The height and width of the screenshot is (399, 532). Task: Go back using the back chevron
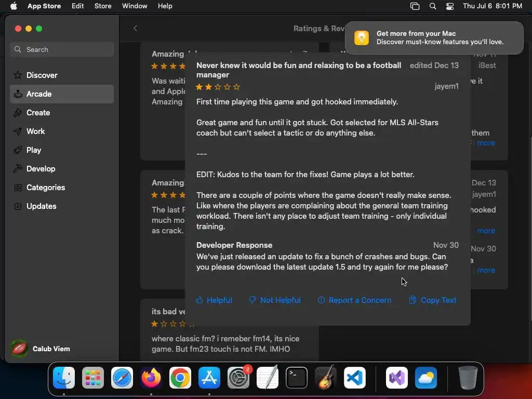(x=136, y=28)
